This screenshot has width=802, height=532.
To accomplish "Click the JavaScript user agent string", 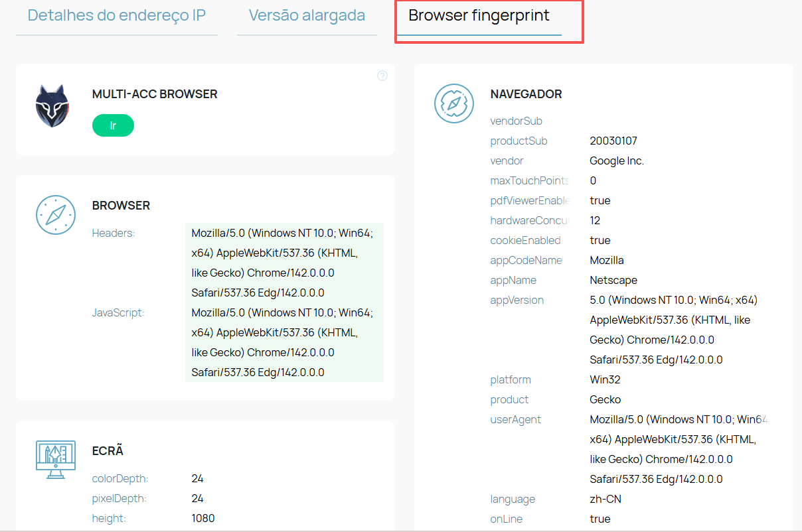I will tap(284, 342).
